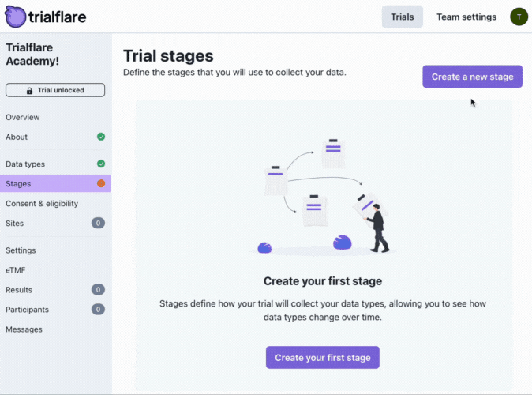Click the stages workflow illustration
Screen dimensions: 532x395
(323, 196)
